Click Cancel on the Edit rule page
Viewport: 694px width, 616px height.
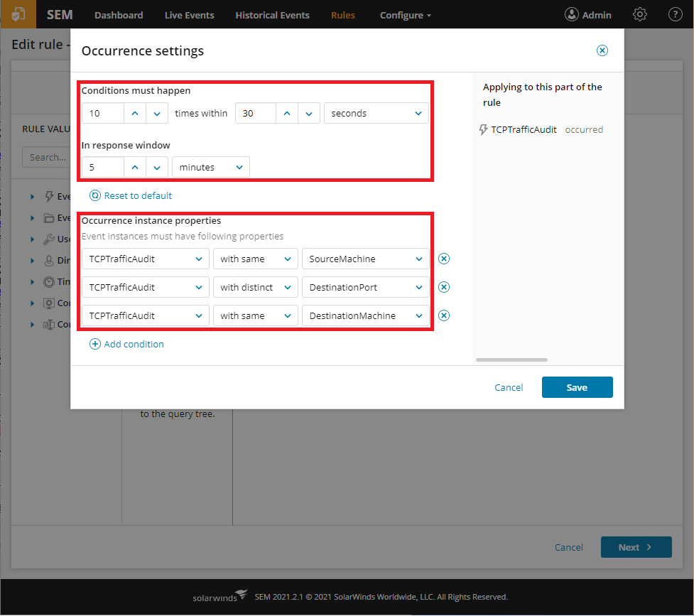[569, 547]
